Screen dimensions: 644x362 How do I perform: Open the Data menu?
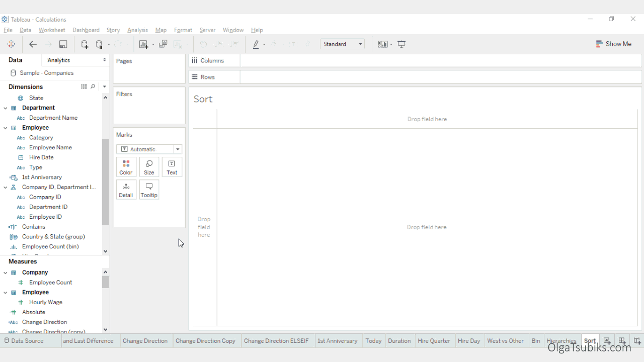click(x=25, y=30)
